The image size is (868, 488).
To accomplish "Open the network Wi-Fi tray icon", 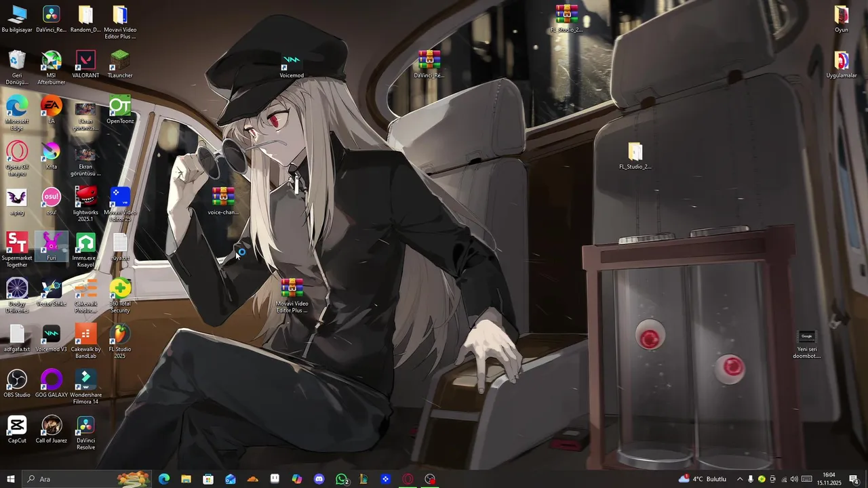I will (x=784, y=479).
